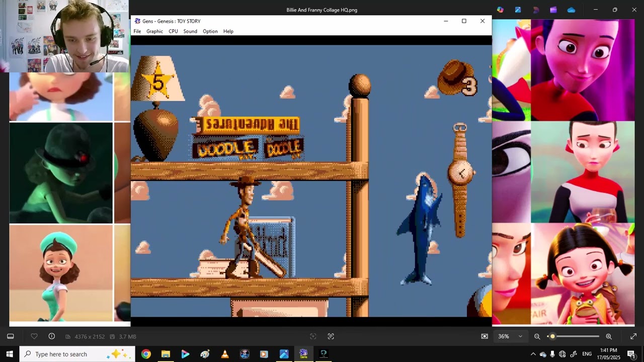
Task: Toggle the filmstrip icon in Photos bottom bar
Action: tap(10, 336)
